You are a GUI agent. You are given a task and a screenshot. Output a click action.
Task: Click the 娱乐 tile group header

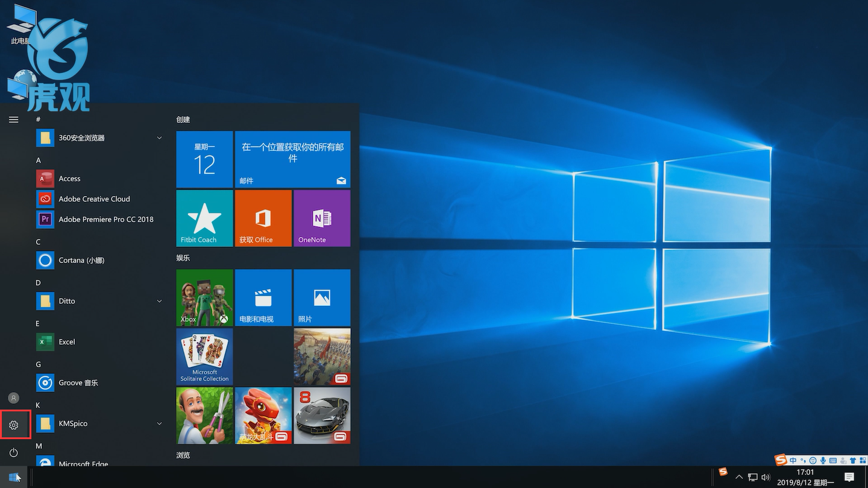click(x=183, y=258)
